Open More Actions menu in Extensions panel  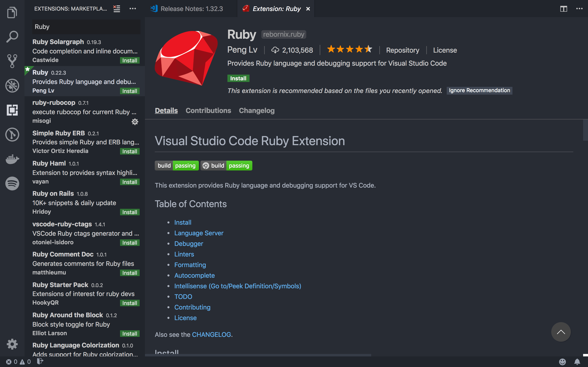click(x=133, y=9)
